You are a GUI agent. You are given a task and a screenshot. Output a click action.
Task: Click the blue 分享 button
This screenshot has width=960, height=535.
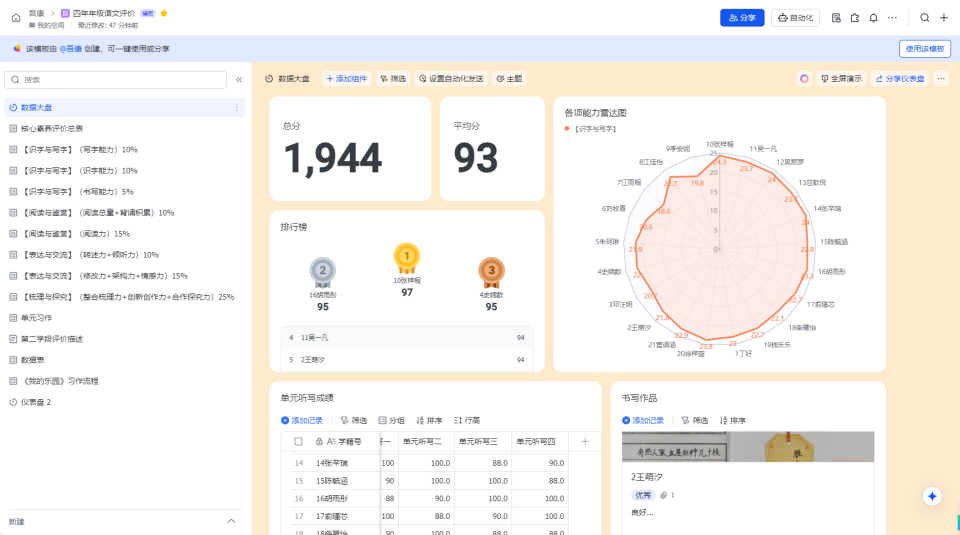click(x=741, y=18)
